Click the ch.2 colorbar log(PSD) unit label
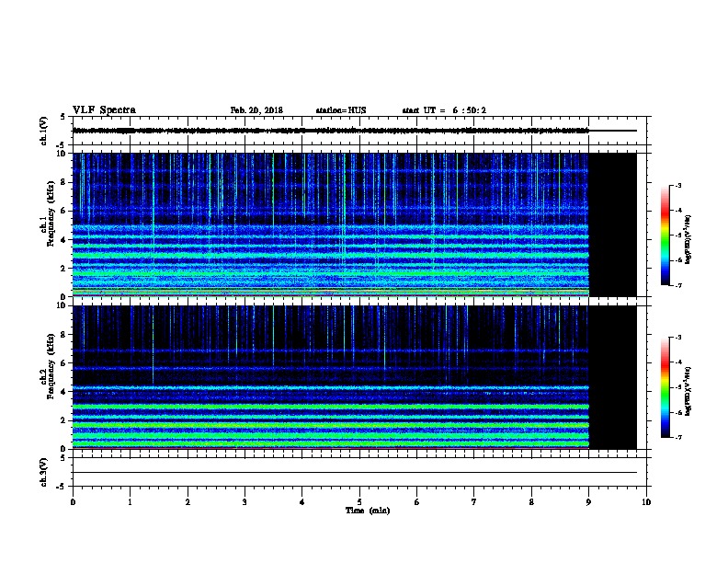The height and width of the screenshot is (563, 728). pos(688,392)
